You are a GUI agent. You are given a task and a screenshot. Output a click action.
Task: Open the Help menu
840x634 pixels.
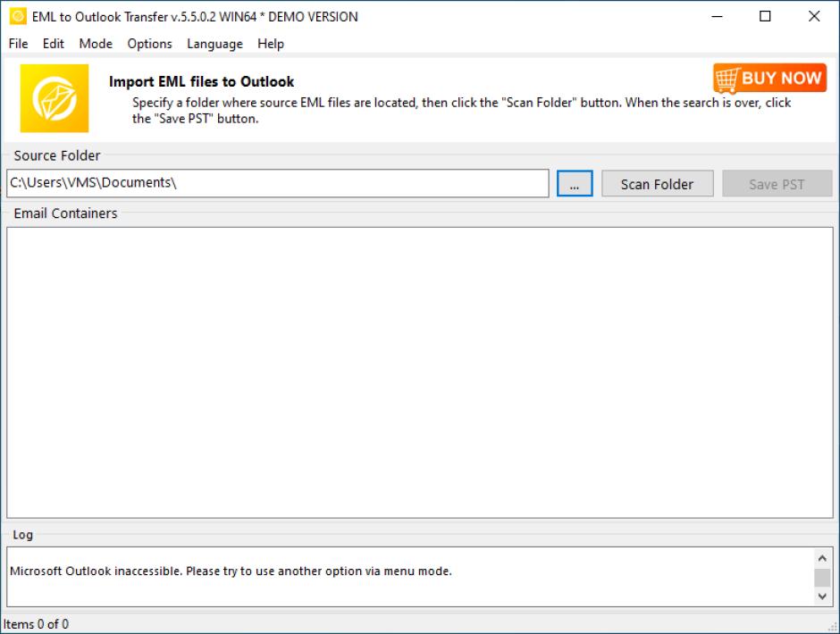pyautogui.click(x=271, y=44)
